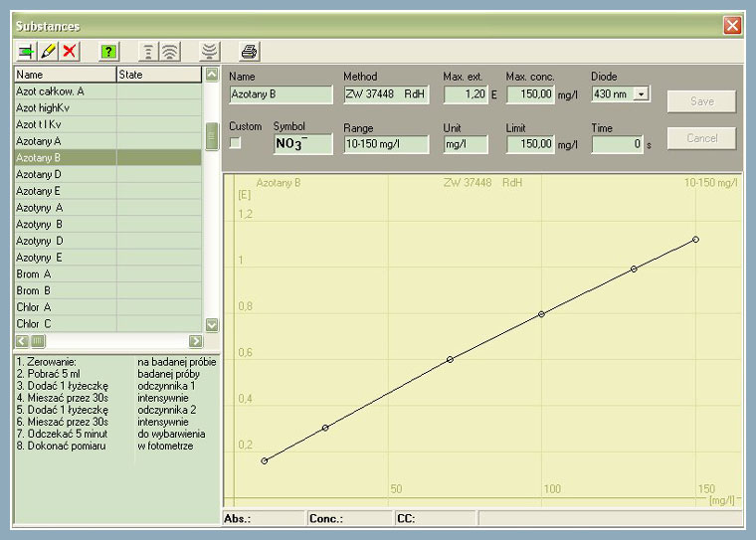Viewport: 756px width, 540px height.
Task: Click the vertical signal bars antenna icon
Action: pos(148,51)
